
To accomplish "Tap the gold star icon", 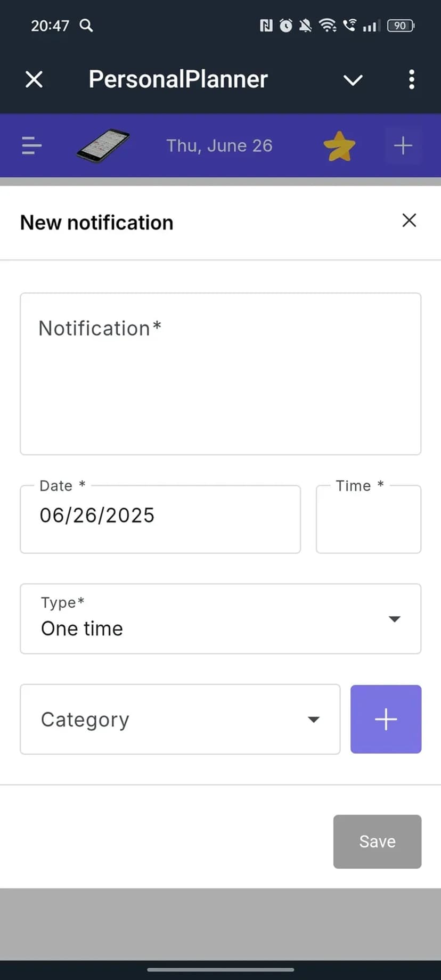I will pos(339,146).
